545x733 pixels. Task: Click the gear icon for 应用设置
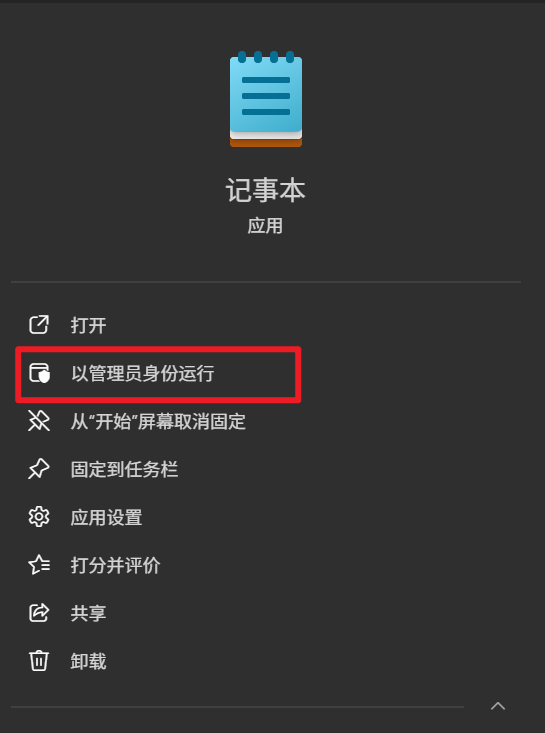point(39,517)
